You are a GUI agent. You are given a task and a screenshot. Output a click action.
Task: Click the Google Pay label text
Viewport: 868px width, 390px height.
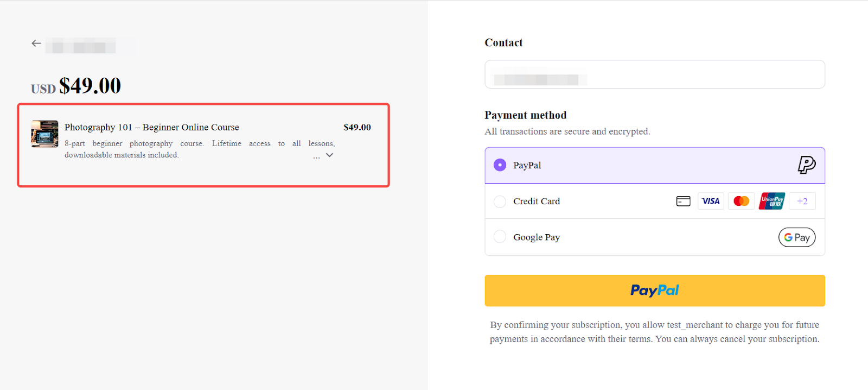(x=536, y=237)
